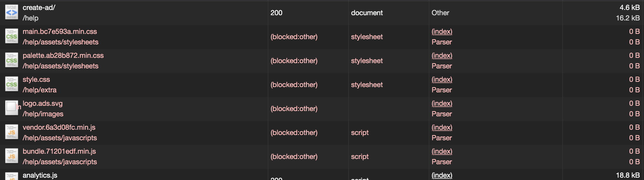Open the (index) initiator for analytics.js
Viewport: 644px width, 180px height.
pos(442,175)
